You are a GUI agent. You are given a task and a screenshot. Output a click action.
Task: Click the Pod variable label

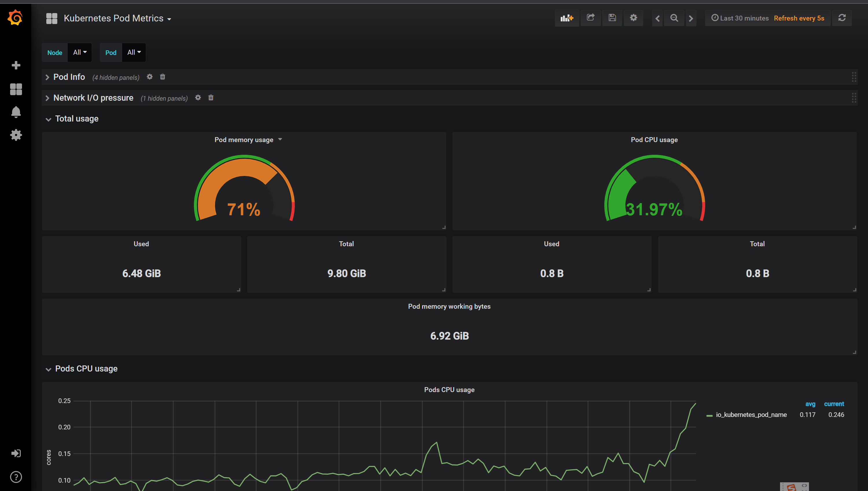[111, 53]
